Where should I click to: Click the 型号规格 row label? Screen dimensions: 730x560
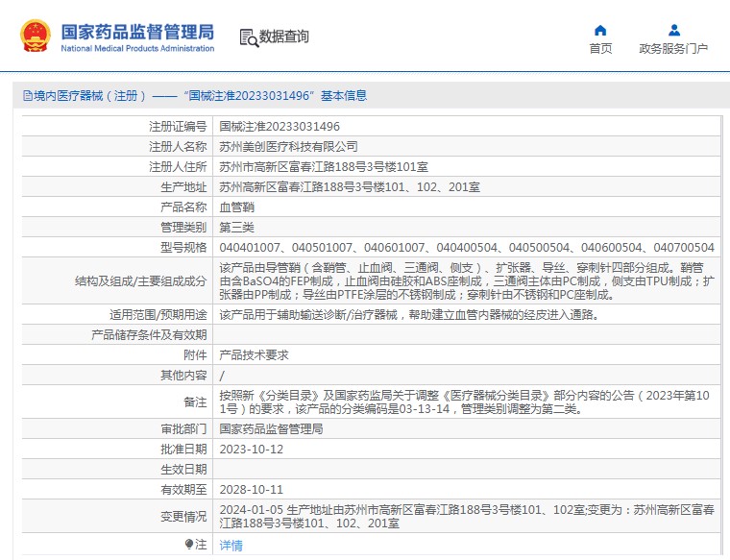(183, 248)
